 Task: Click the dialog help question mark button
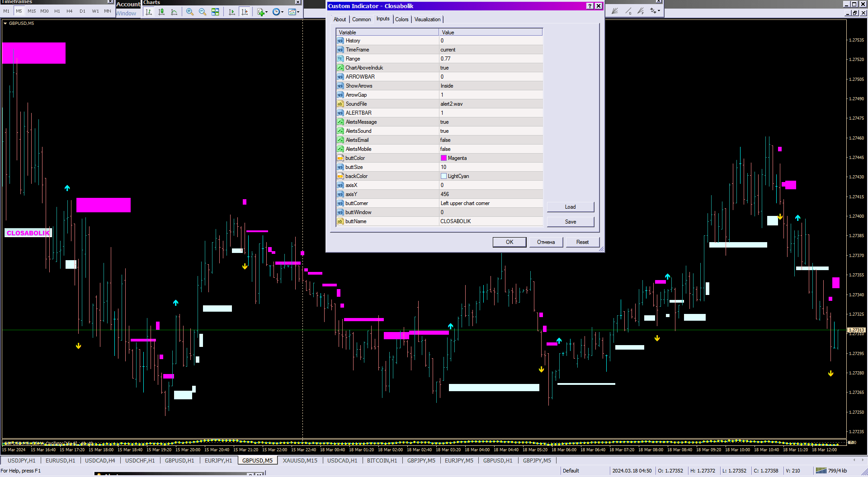pyautogui.click(x=590, y=6)
